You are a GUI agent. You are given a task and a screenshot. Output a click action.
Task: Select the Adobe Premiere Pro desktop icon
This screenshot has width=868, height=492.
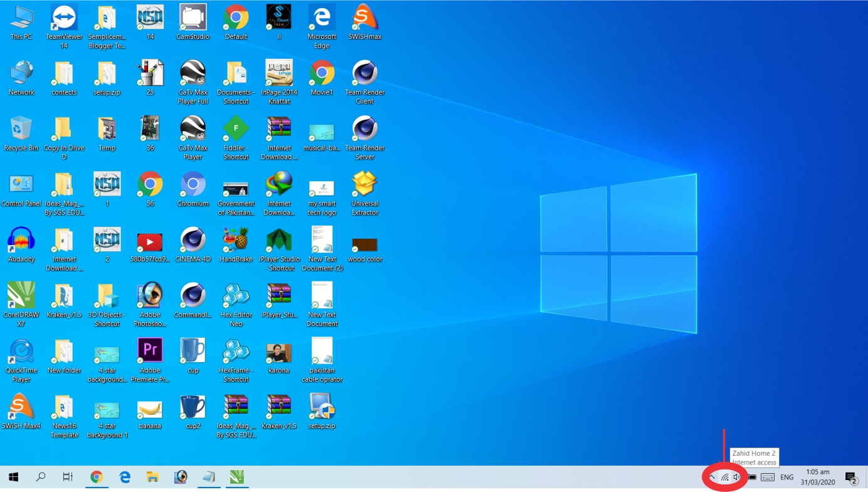pyautogui.click(x=150, y=361)
